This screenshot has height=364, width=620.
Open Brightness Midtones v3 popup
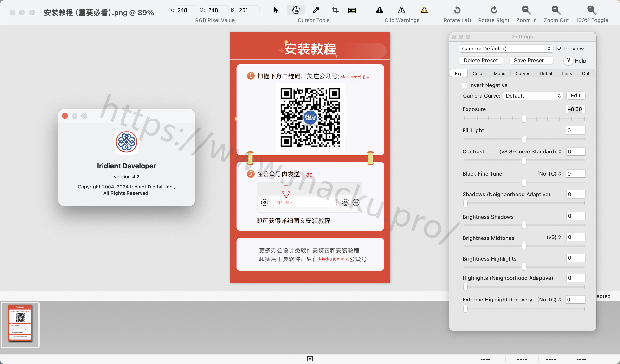click(x=554, y=237)
